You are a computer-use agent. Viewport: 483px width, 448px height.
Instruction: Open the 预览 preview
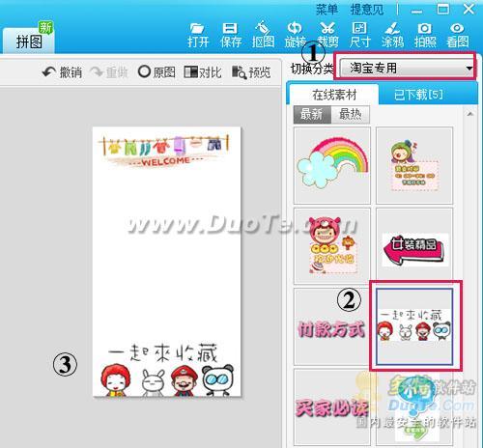pyautogui.click(x=251, y=72)
